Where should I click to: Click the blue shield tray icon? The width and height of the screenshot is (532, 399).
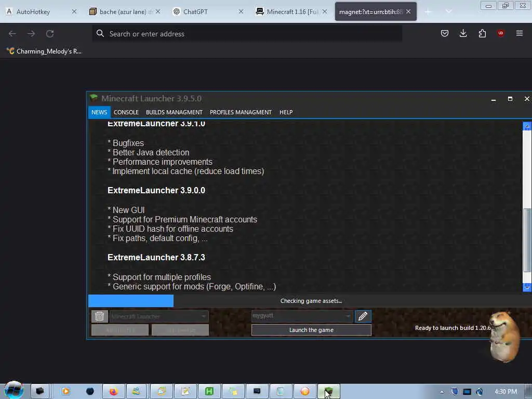(455, 392)
